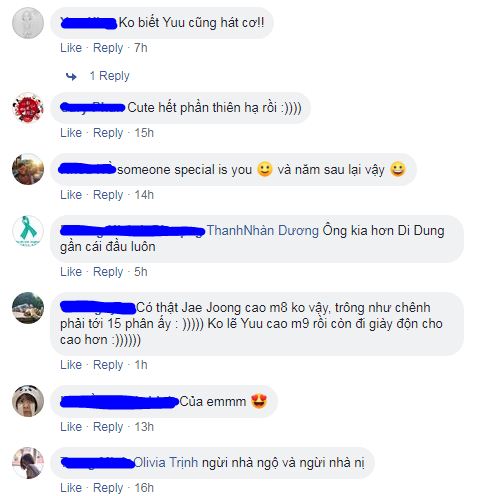Open avatar beside the Olivia Trịnh comment
This screenshot has height=496, width=500.
pos(28,463)
